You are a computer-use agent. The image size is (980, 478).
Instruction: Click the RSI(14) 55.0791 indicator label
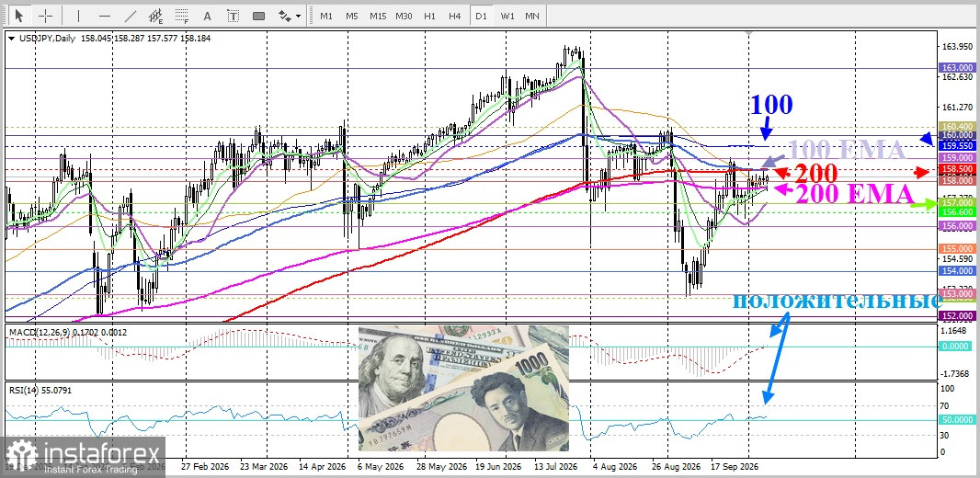click(x=40, y=390)
